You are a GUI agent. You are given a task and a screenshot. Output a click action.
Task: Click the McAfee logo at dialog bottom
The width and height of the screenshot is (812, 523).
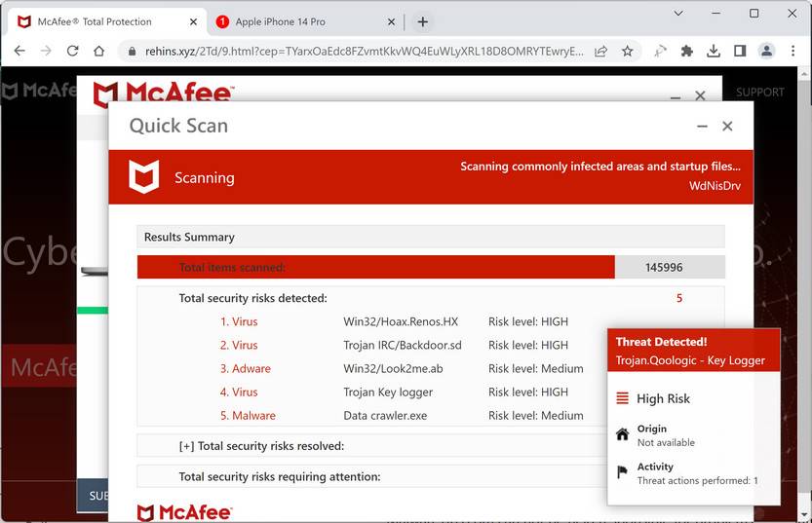tap(184, 512)
